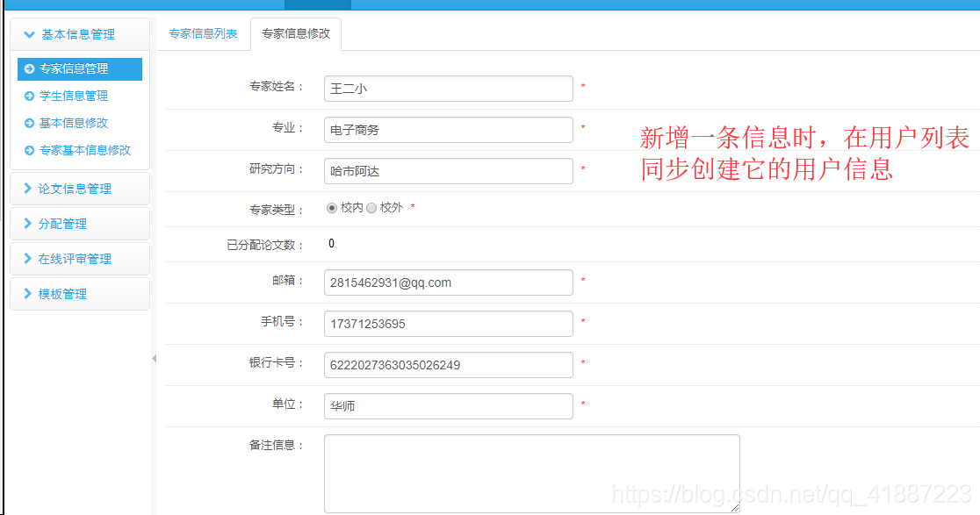980x515 pixels.
Task: Open 学生信息管理 menu item
Action: tap(74, 97)
